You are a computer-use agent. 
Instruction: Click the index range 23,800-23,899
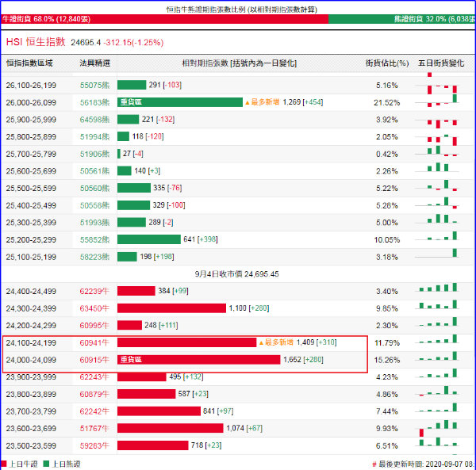[x=31, y=394]
